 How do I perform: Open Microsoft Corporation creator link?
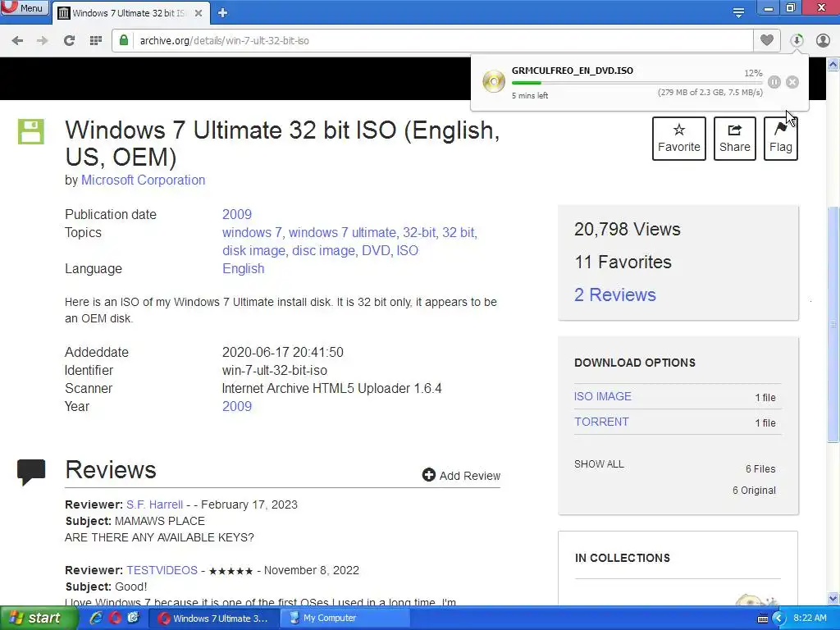point(143,180)
